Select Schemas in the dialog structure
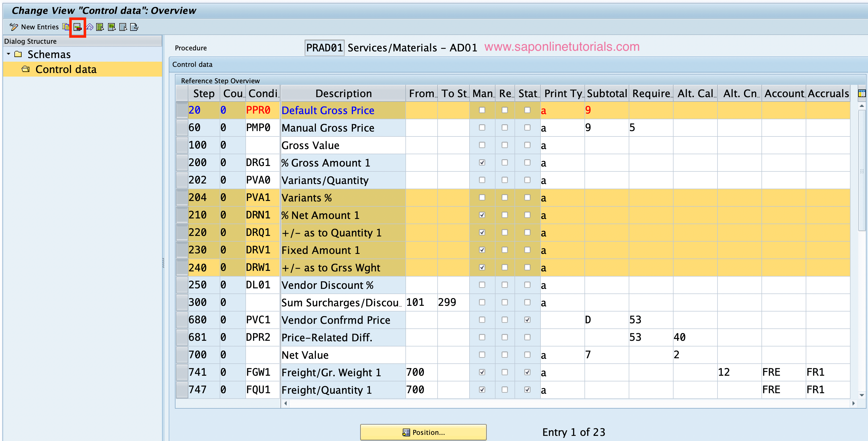Screen dimensions: 868x441 coord(49,54)
